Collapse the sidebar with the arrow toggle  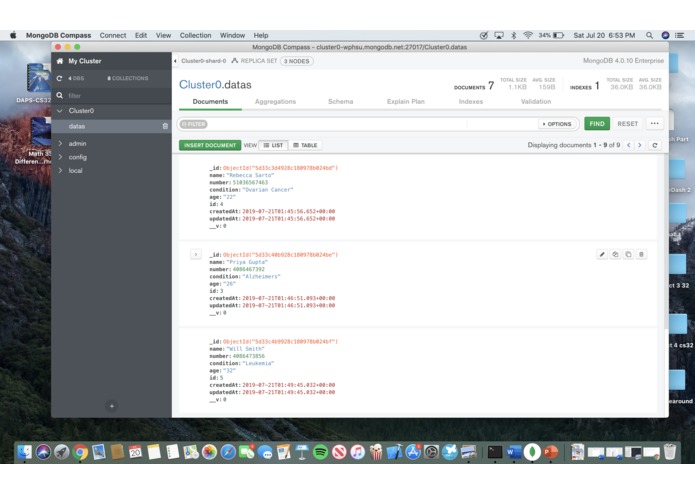click(175, 61)
